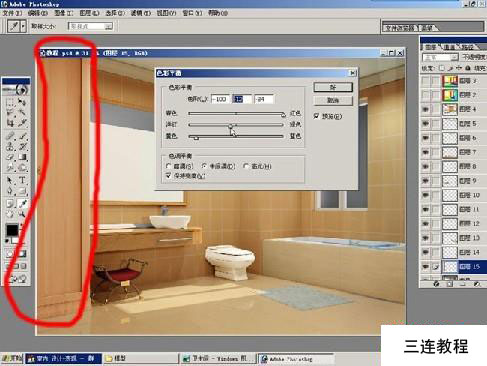
Task: Select the History Brush tool
Action: click(x=22, y=146)
